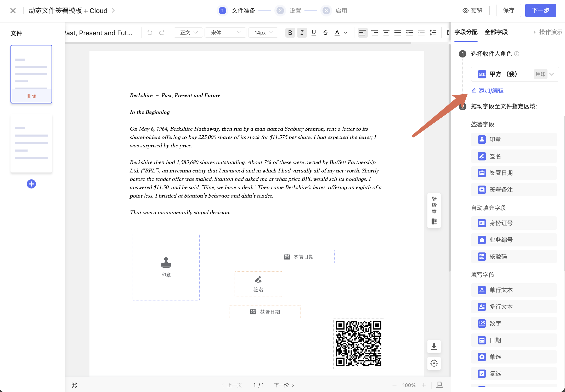Click the blue plus add-file icon
Viewport: 565px width, 392px height.
(x=31, y=184)
